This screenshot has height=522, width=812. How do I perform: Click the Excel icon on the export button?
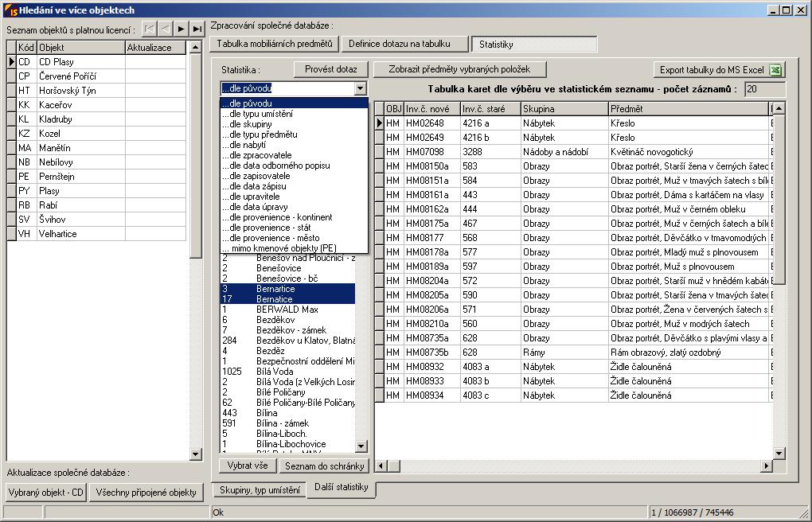point(775,70)
